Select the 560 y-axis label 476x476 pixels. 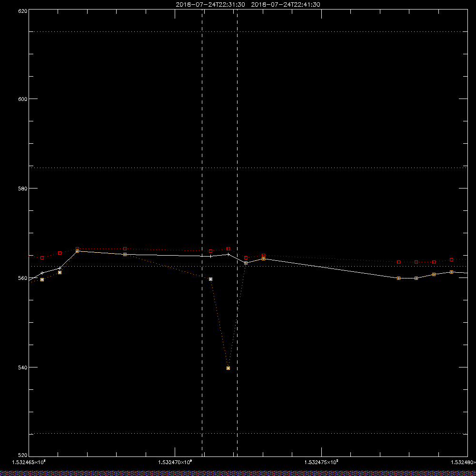click(23, 278)
